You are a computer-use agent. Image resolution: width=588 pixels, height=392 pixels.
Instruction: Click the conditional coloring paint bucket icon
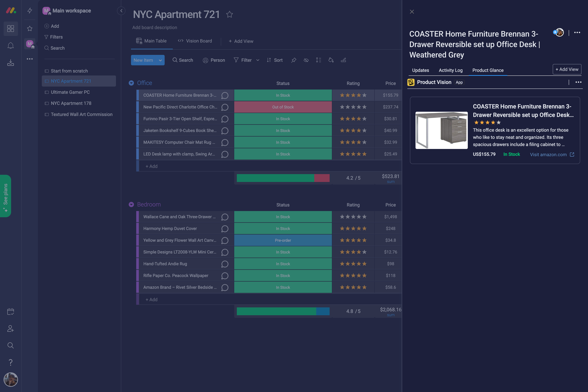(331, 60)
